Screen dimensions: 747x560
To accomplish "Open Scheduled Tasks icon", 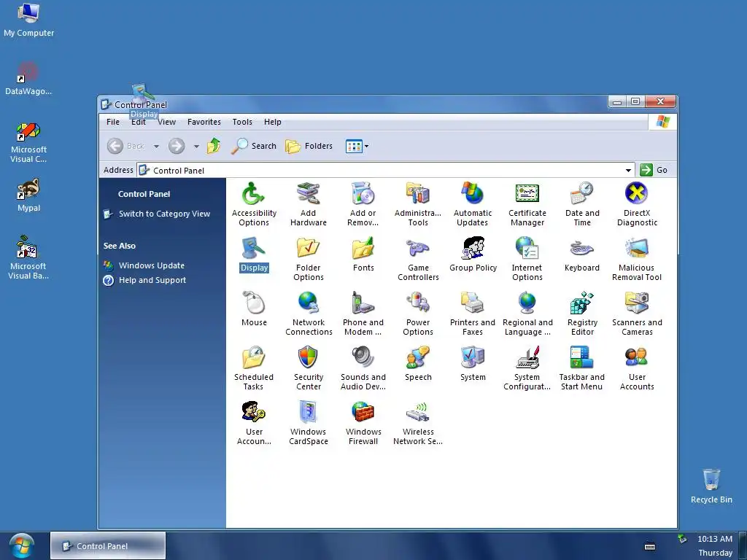I will click(253, 368).
